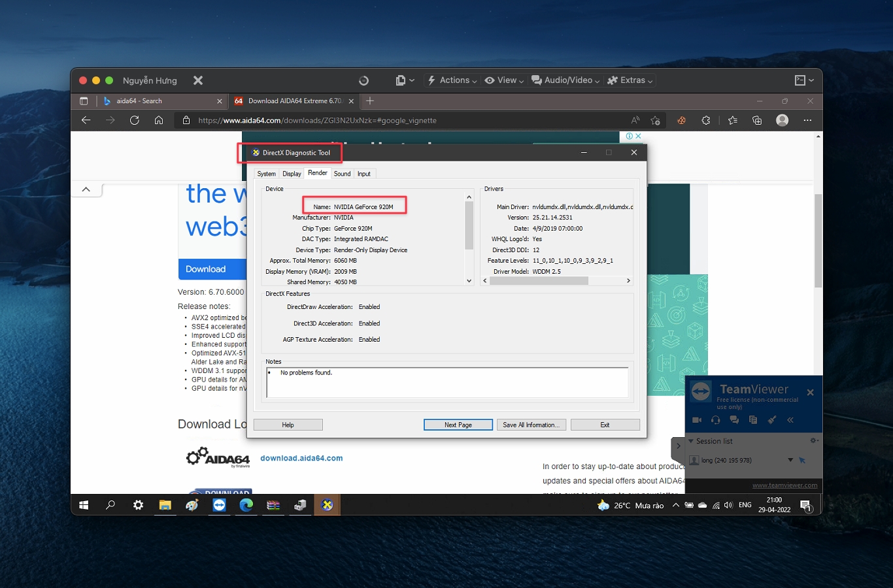The image size is (893, 588).
Task: Collapse page section with the up chevron
Action: tap(86, 189)
